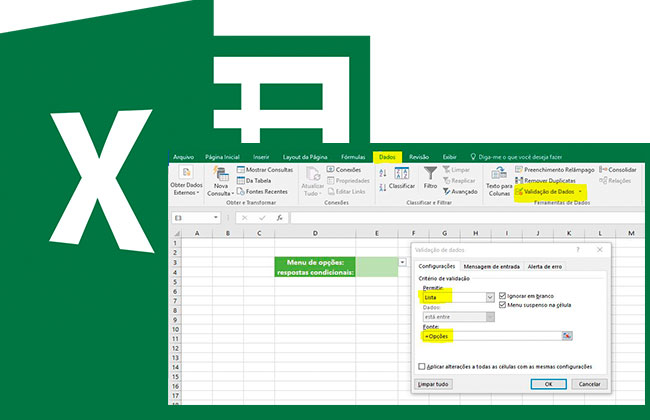The image size is (650, 420).
Task: Select row 10 header
Action: point(176,329)
